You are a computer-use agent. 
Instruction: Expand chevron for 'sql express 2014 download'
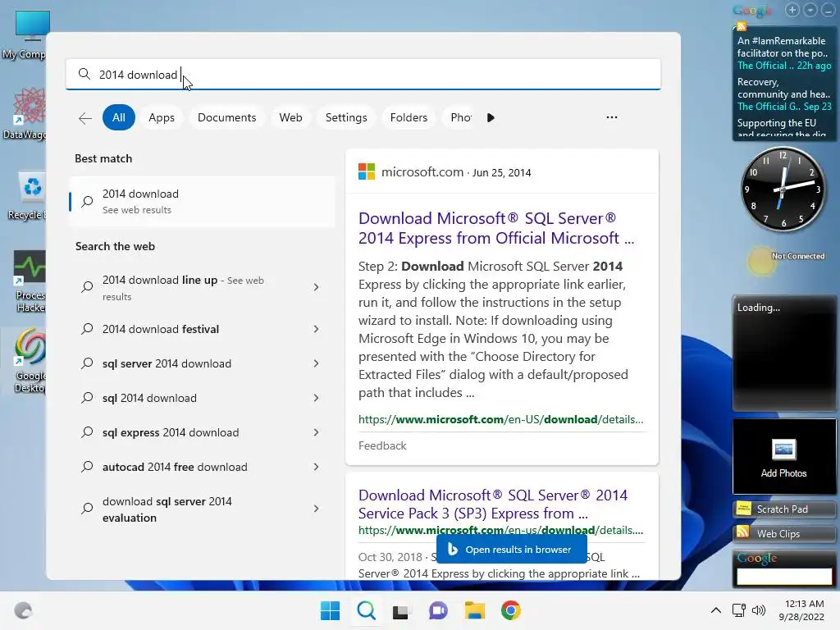tap(316, 432)
